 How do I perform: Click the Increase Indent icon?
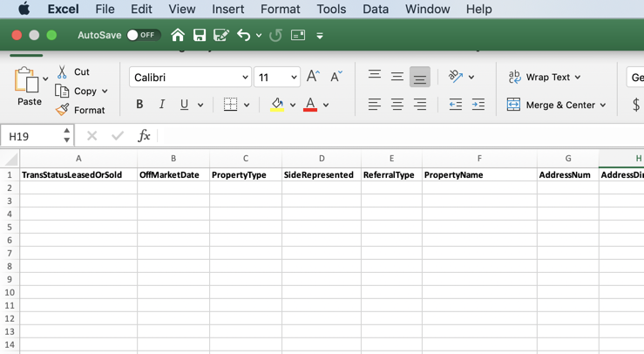[478, 105]
